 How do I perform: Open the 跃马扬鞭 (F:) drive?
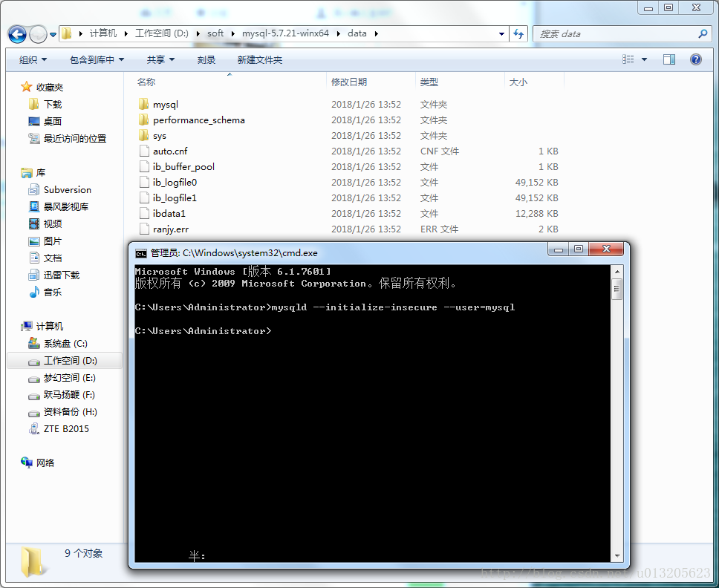point(69,394)
